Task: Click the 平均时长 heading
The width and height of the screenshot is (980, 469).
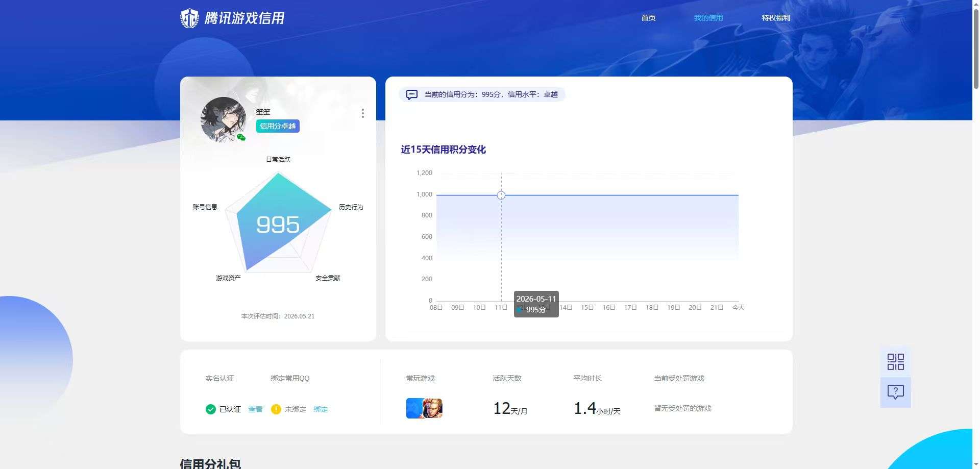Action: [x=587, y=378]
